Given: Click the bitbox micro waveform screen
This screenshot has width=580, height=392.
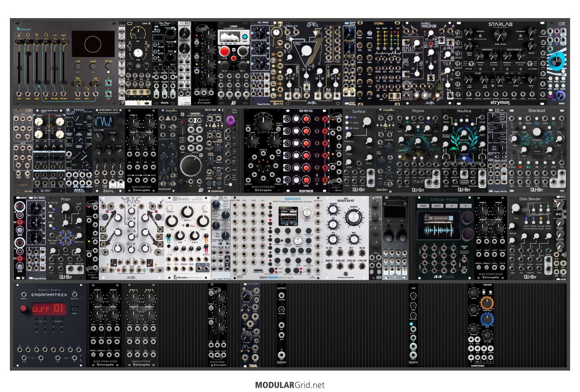Looking at the screenshot, I should [438, 226].
